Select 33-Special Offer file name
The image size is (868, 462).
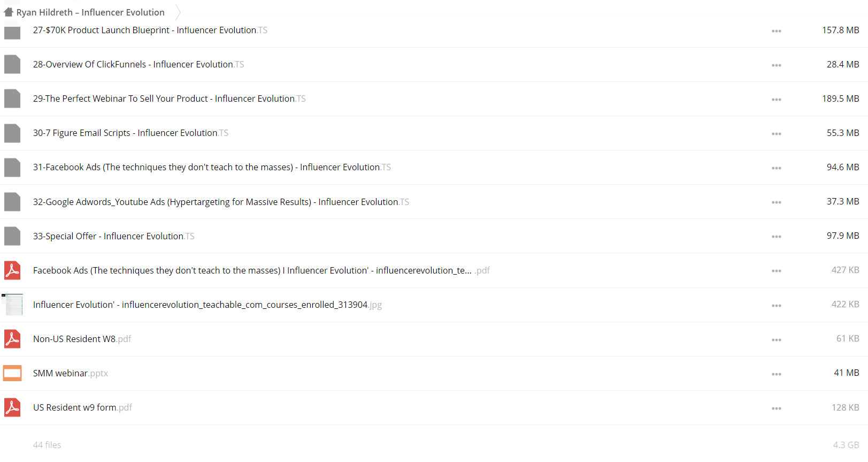click(x=114, y=236)
